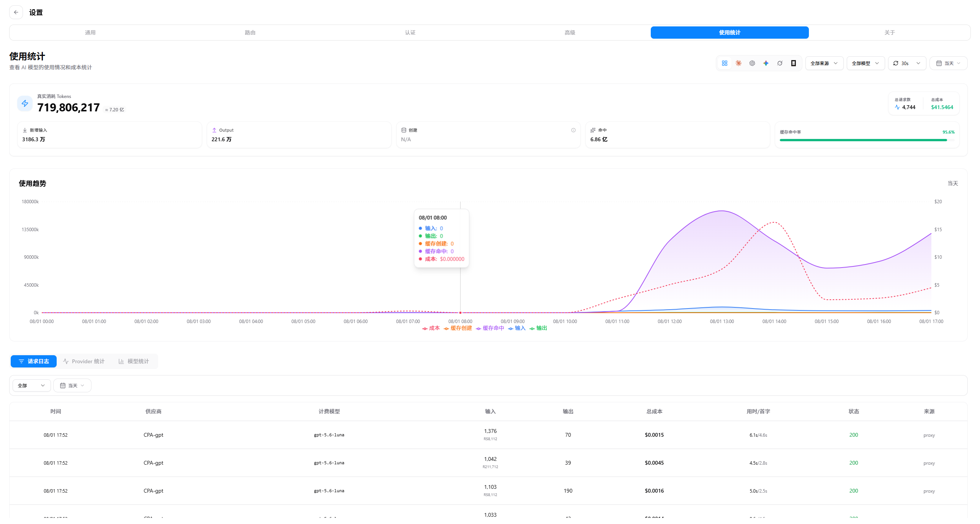Click the $0.0016 total cost cell
The height and width of the screenshot is (524, 980).
click(654, 491)
